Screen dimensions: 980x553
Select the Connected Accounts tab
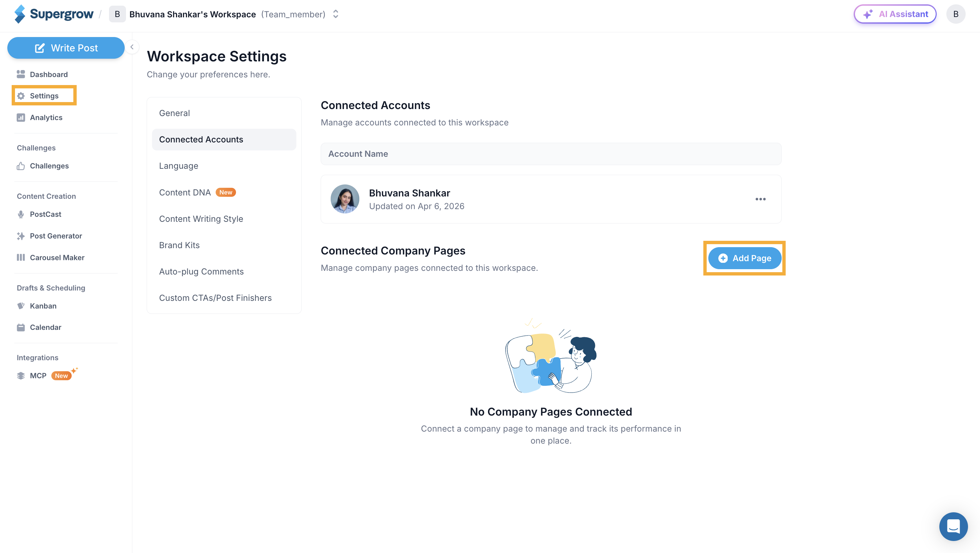coord(224,139)
